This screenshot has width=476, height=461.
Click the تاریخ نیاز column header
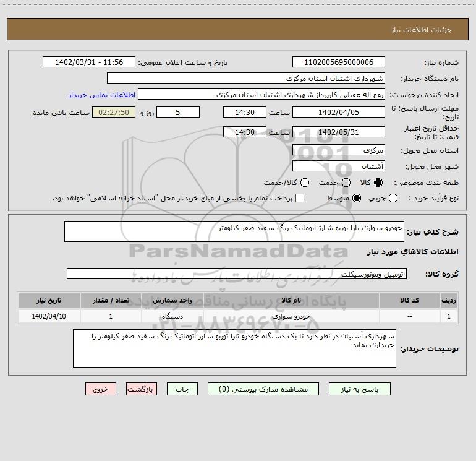[49, 300]
